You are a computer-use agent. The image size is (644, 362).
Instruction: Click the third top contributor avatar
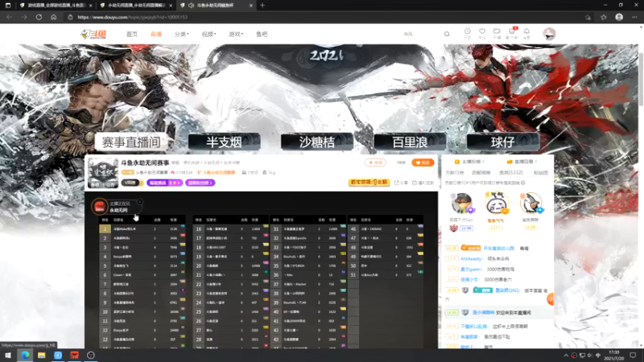tap(530, 204)
